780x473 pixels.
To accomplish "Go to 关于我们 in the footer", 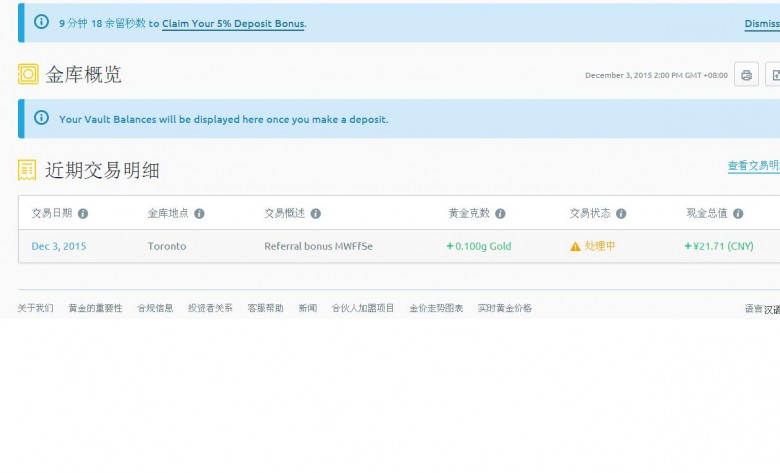I will (x=36, y=308).
